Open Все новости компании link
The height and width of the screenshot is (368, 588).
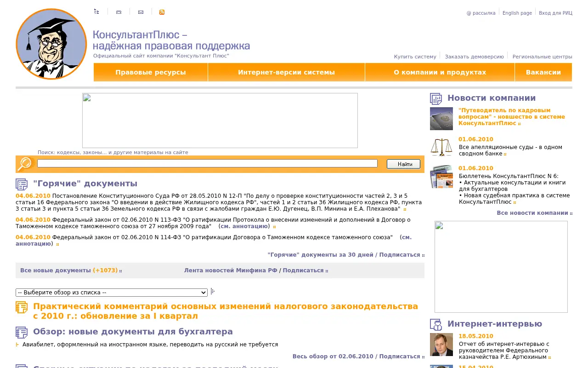click(532, 213)
